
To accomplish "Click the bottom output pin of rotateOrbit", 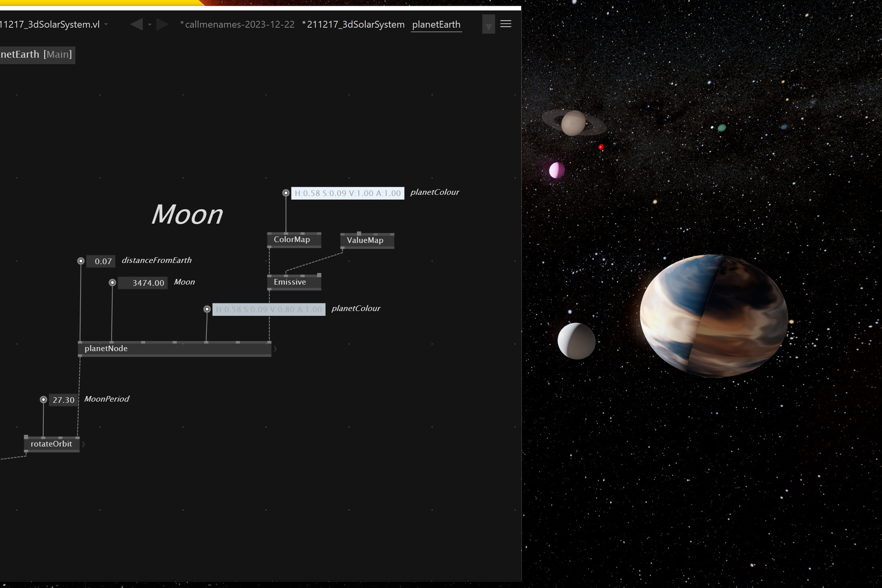I will click(26, 451).
